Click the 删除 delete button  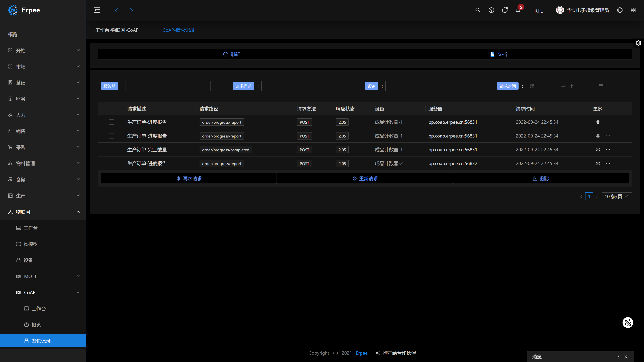tap(541, 178)
